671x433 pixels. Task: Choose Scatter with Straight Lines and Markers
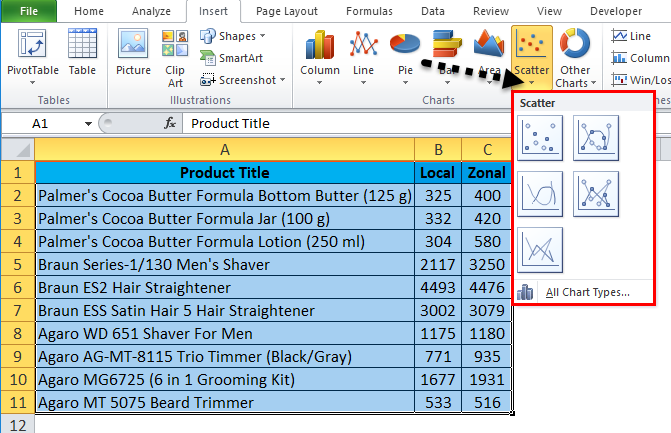(x=596, y=194)
